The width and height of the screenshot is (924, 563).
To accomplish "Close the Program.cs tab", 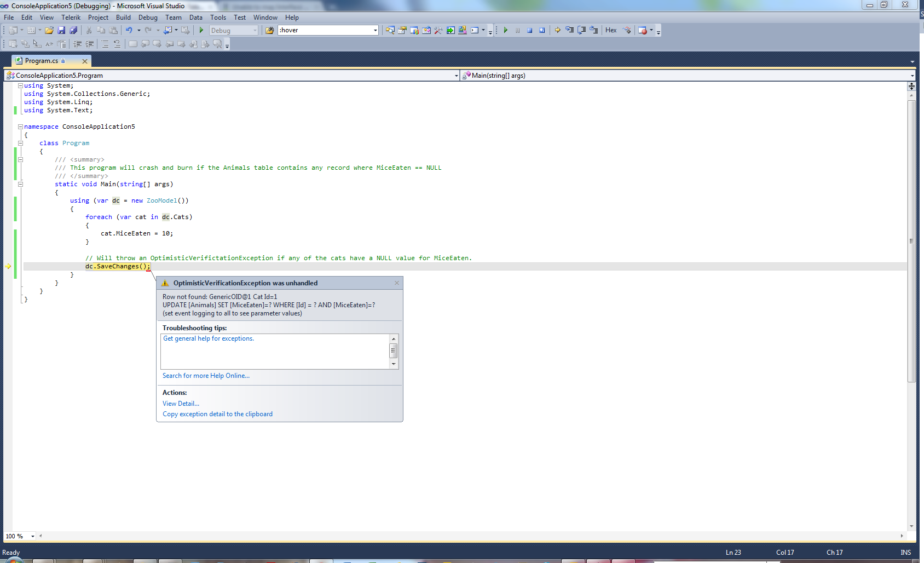I will (85, 61).
